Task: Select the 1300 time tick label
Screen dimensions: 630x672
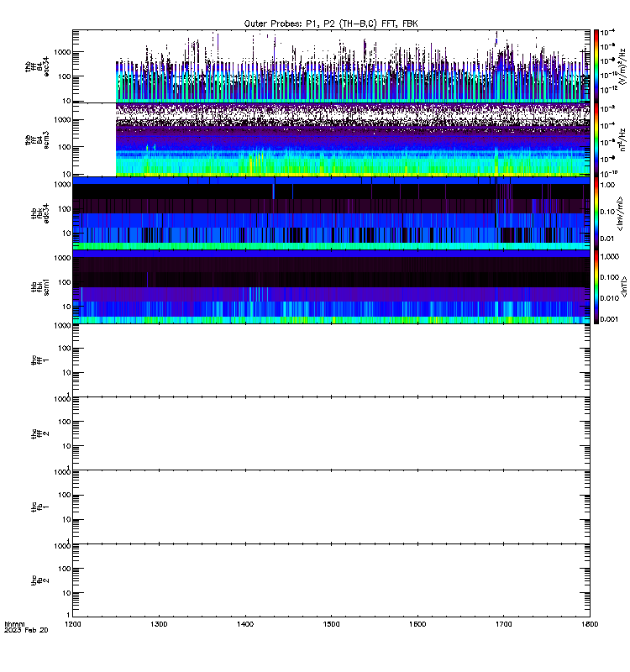Action: pos(159,624)
